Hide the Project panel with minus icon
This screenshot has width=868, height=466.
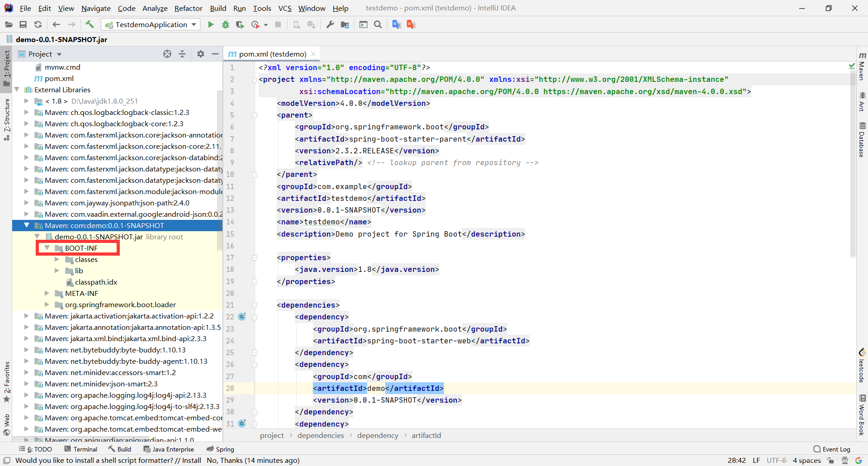pyautogui.click(x=215, y=54)
